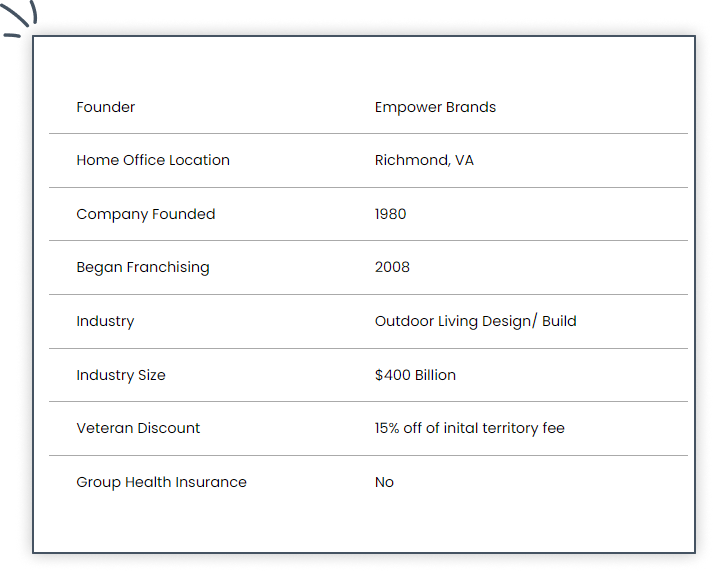
Task: Click the Industry row label
Action: 105,321
